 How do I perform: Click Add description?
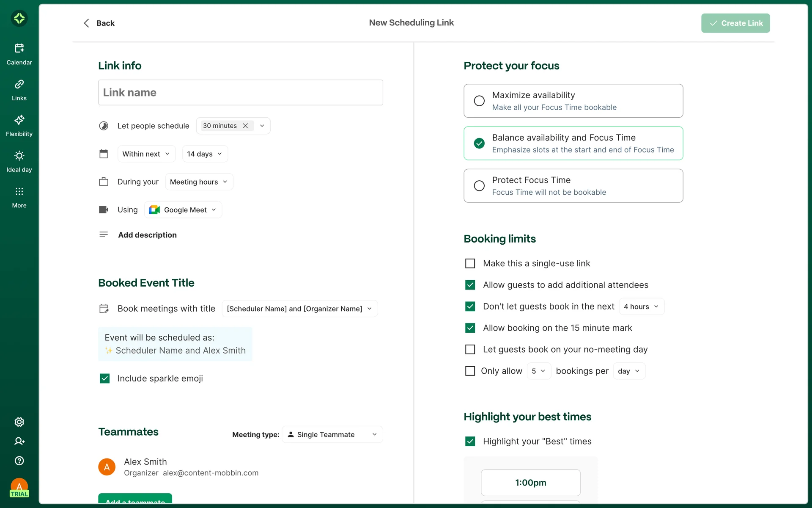(147, 235)
